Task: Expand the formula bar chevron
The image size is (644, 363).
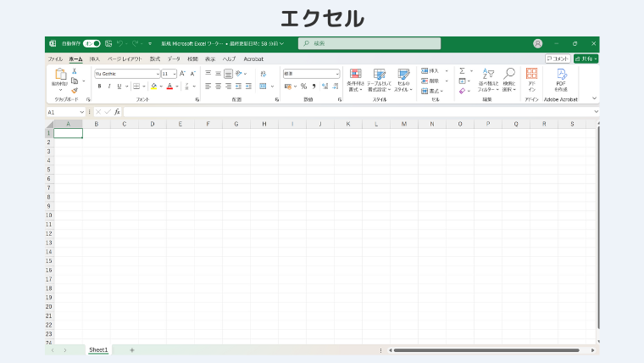Action: tap(596, 112)
